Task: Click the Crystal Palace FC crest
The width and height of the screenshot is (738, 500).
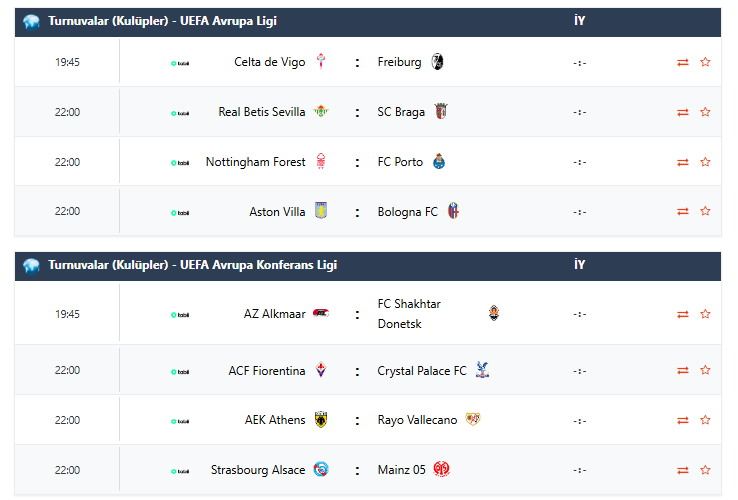Action: 482,371
